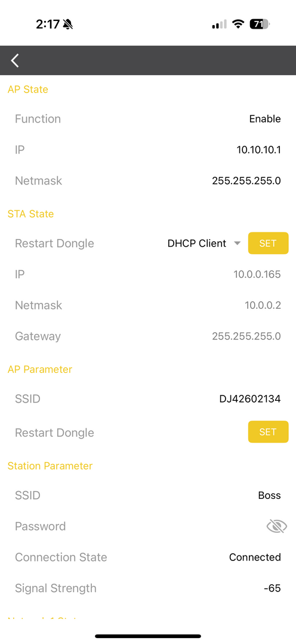Tap the cellular signal bars icon

click(x=219, y=24)
